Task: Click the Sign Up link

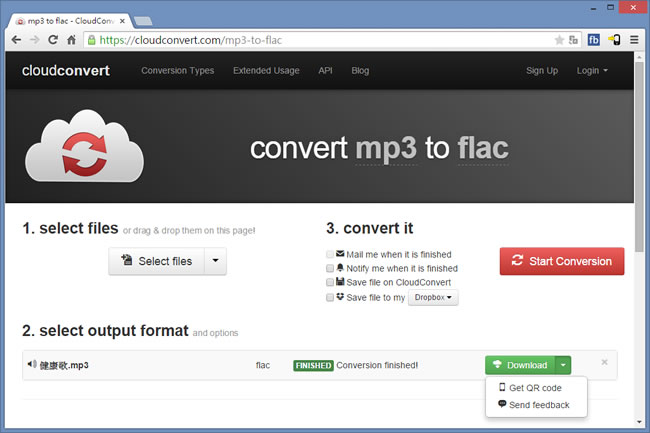Action: pyautogui.click(x=542, y=70)
